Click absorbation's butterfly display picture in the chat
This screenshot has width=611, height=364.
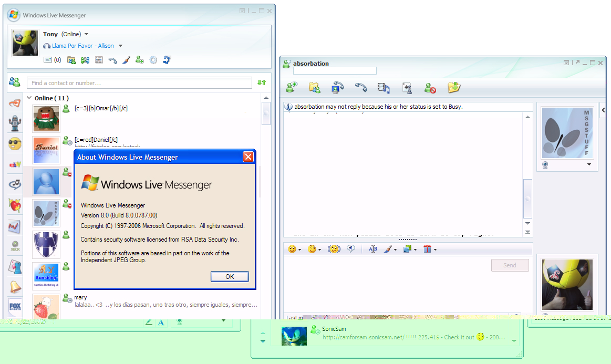pyautogui.click(x=567, y=133)
